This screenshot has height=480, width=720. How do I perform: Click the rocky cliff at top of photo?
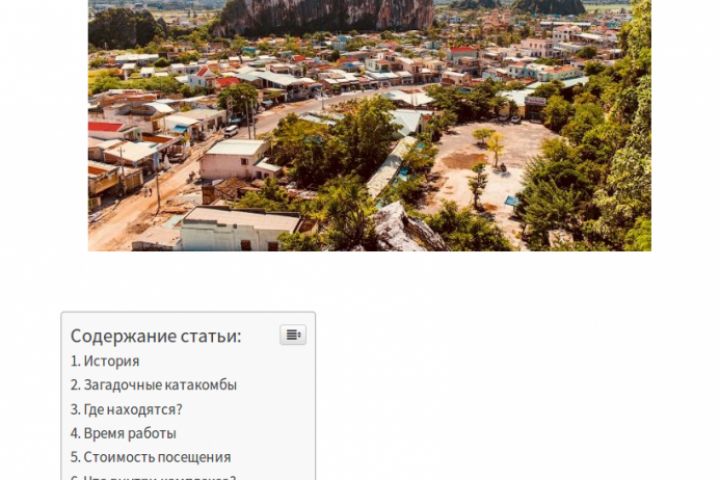pos(326,16)
